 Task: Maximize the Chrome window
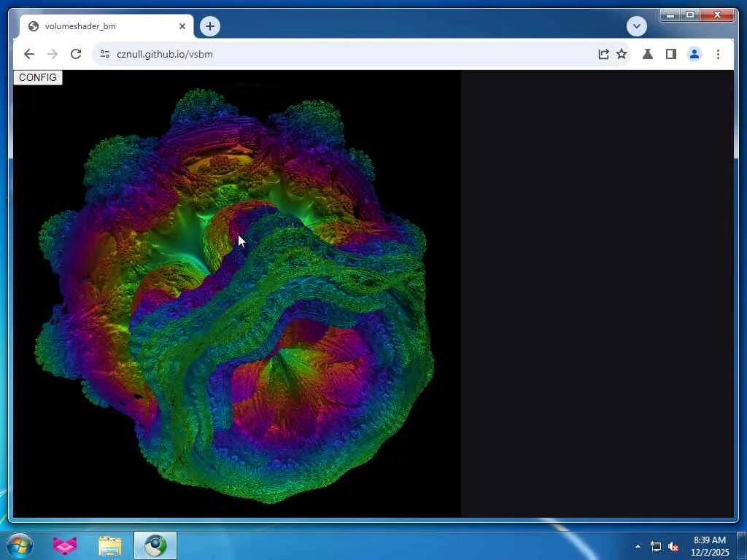pos(690,15)
